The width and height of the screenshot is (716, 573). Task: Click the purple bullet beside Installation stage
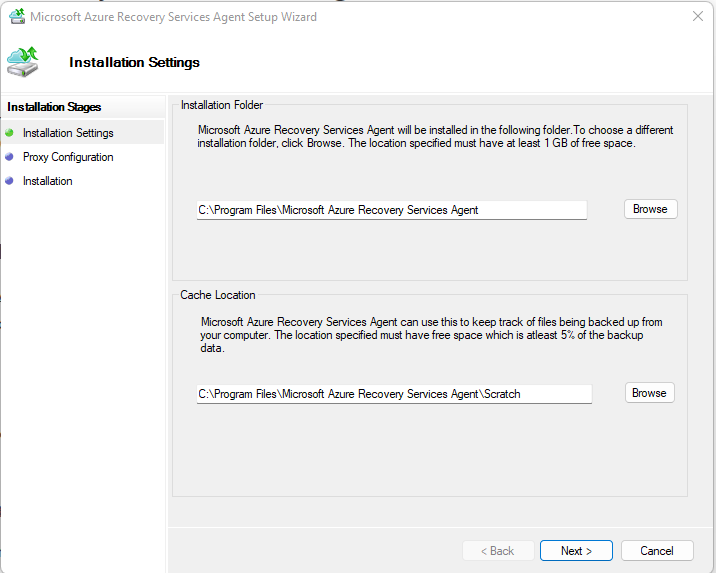9,181
